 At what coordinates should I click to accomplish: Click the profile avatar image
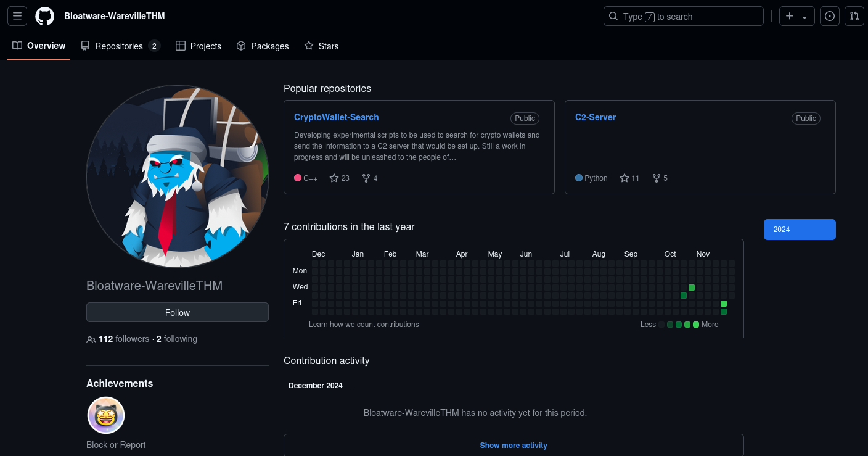point(178,176)
